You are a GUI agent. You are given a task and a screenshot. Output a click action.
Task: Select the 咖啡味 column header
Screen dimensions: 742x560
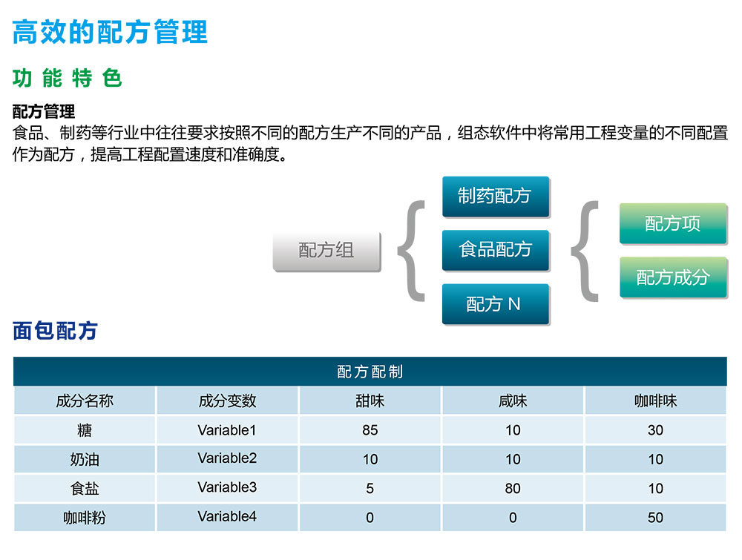tap(655, 401)
